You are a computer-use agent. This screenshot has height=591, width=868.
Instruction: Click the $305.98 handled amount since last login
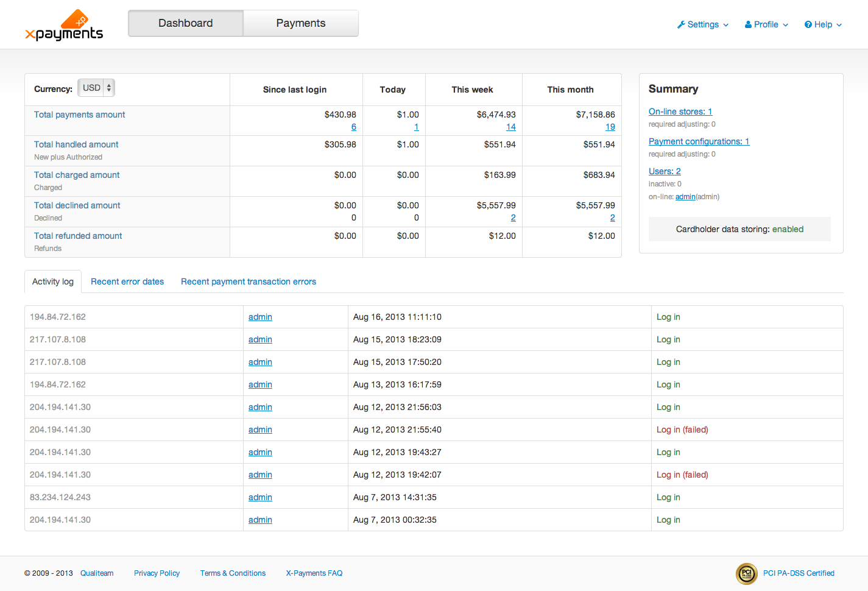click(x=340, y=144)
